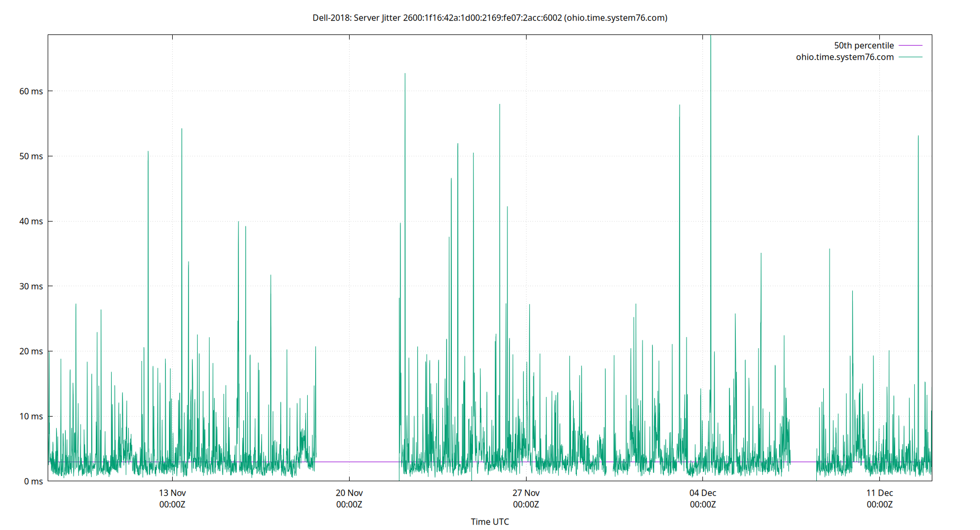
Task: Select the 50th percentile legend entry
Action: coord(863,45)
